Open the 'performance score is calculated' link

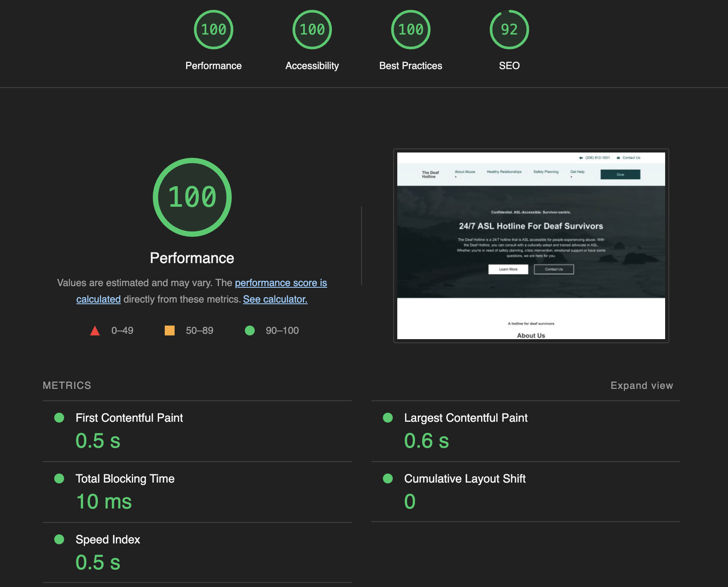coord(281,283)
